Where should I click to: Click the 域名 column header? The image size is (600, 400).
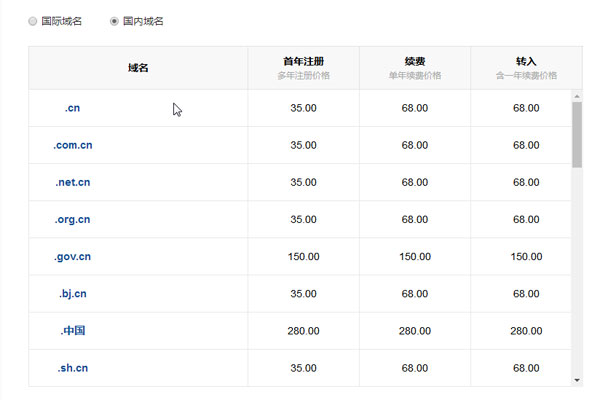(138, 68)
